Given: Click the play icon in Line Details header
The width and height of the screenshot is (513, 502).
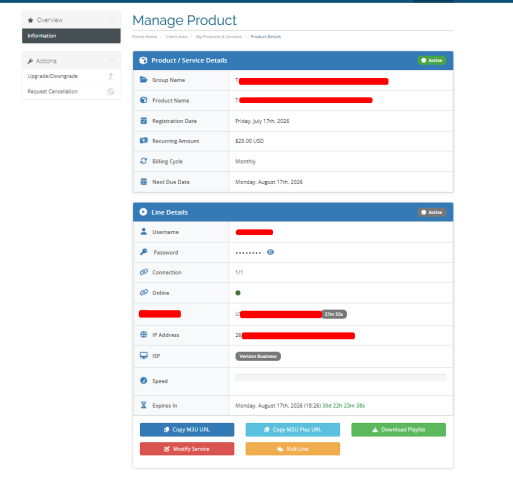Looking at the screenshot, I should (143, 212).
